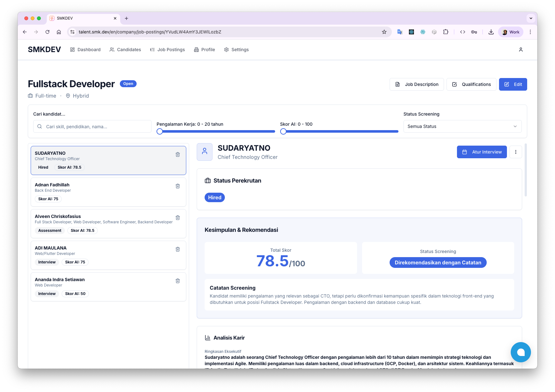The height and width of the screenshot is (392, 555).
Task: Click the Pengalaman Kerja slider handle
Action: point(160,131)
